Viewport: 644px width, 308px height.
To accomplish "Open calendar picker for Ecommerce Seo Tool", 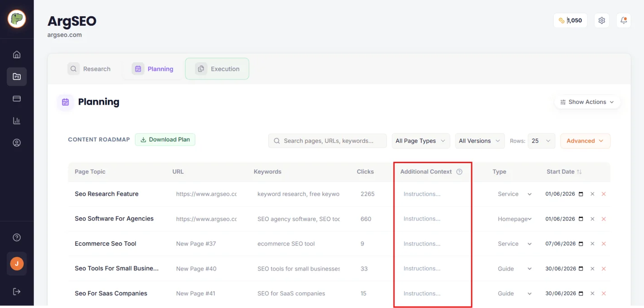I will pyautogui.click(x=581, y=244).
